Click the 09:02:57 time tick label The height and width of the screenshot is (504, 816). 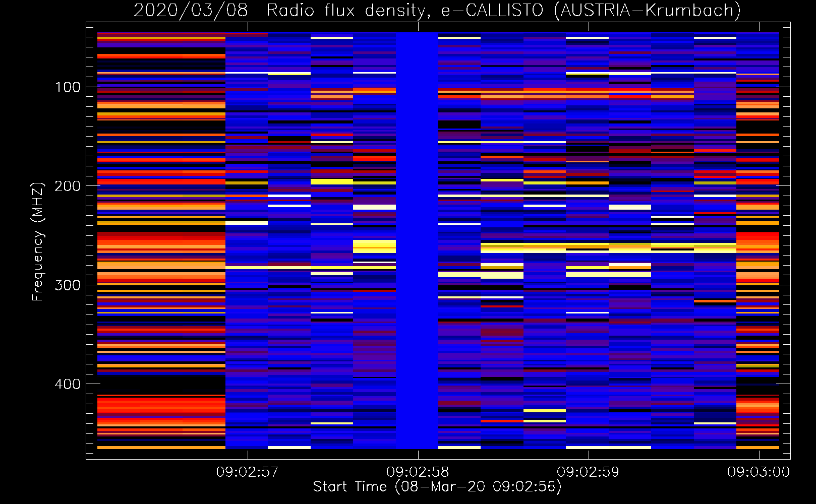coord(247,472)
